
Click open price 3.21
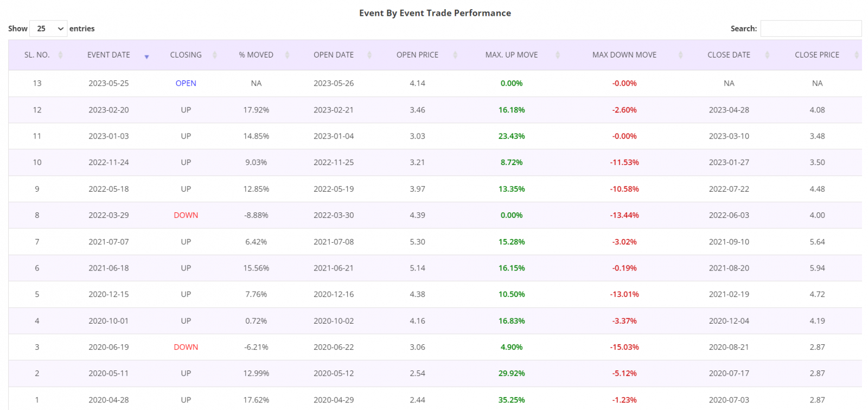pyautogui.click(x=418, y=162)
